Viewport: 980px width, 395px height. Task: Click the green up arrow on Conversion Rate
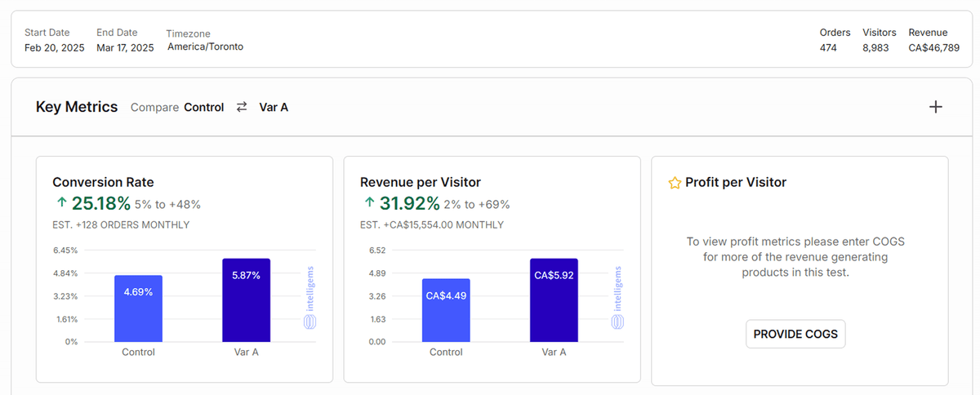(60, 203)
